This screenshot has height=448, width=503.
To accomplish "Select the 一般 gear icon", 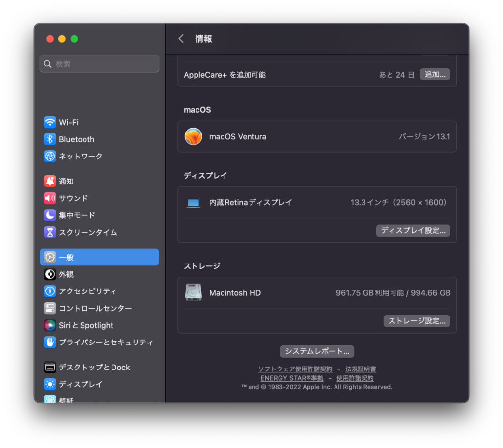I will pyautogui.click(x=50, y=257).
